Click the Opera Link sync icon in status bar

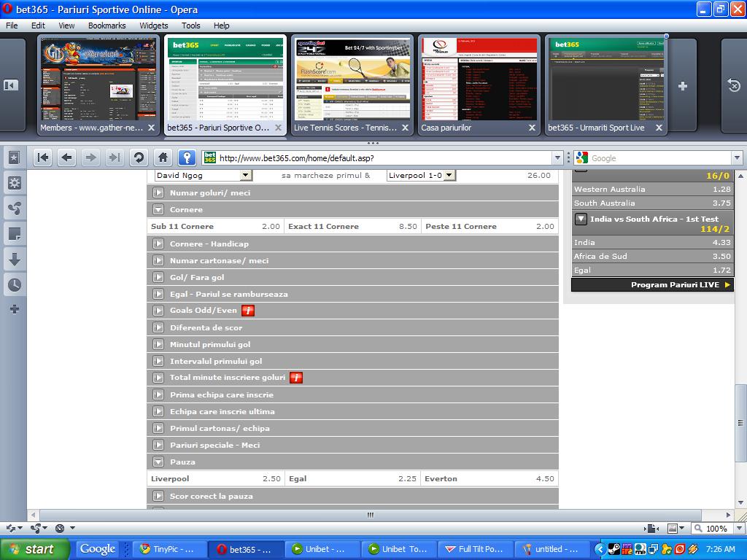[x=11, y=528]
